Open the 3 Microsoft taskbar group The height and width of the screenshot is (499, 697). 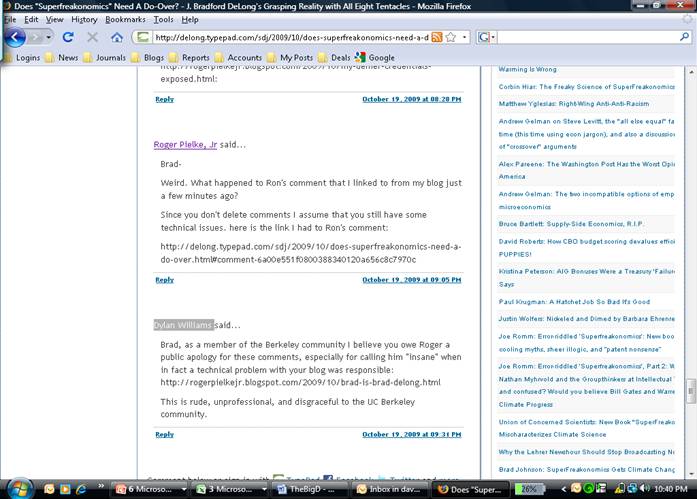(x=231, y=489)
